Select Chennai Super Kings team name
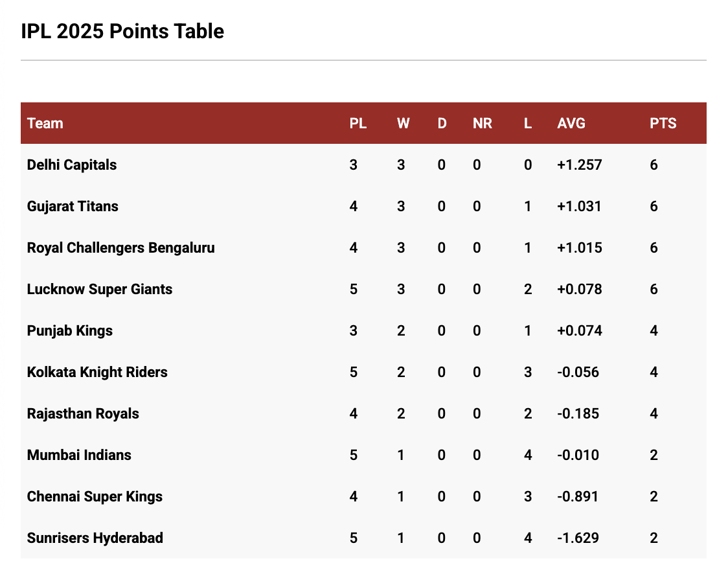 click(95, 496)
